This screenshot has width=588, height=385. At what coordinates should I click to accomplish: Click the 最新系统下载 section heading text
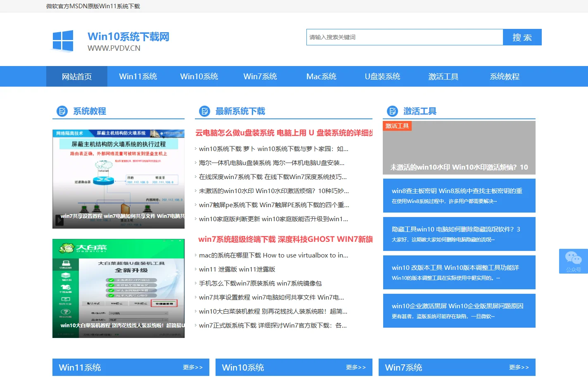coord(240,111)
